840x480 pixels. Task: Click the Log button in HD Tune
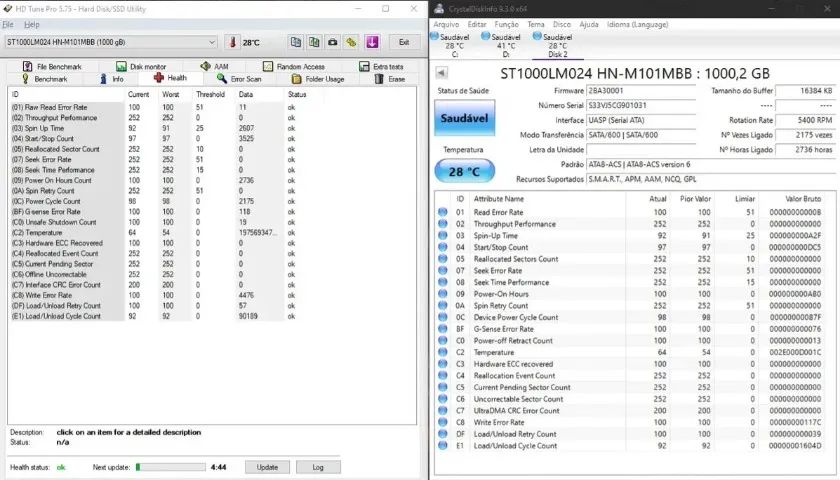tap(318, 467)
